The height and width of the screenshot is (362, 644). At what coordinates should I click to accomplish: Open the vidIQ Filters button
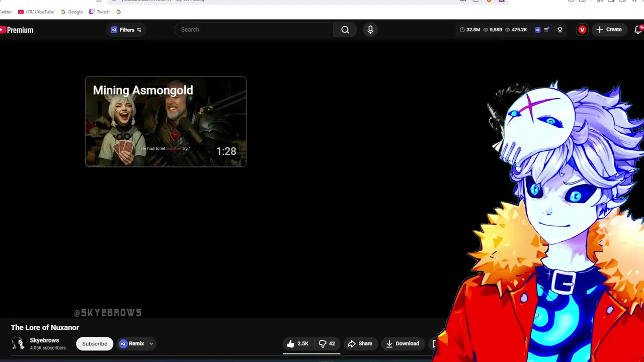click(126, 30)
